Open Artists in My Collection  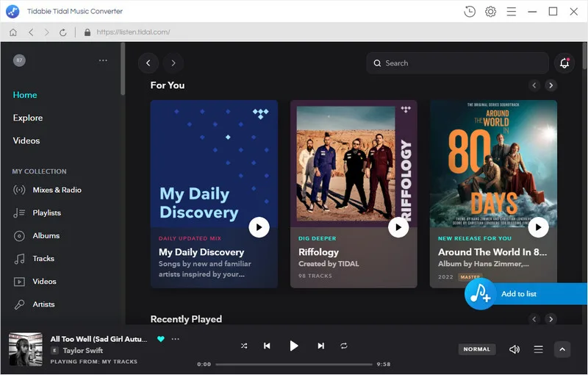pos(43,304)
